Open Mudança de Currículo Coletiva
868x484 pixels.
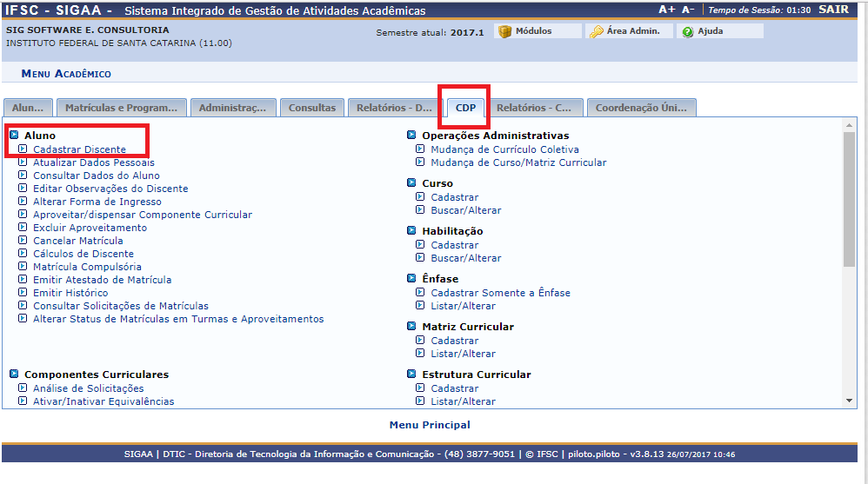(x=504, y=149)
